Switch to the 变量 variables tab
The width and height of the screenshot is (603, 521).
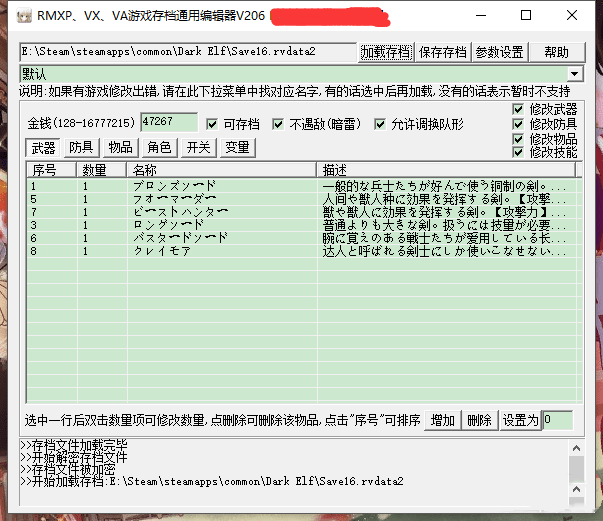pyautogui.click(x=237, y=147)
